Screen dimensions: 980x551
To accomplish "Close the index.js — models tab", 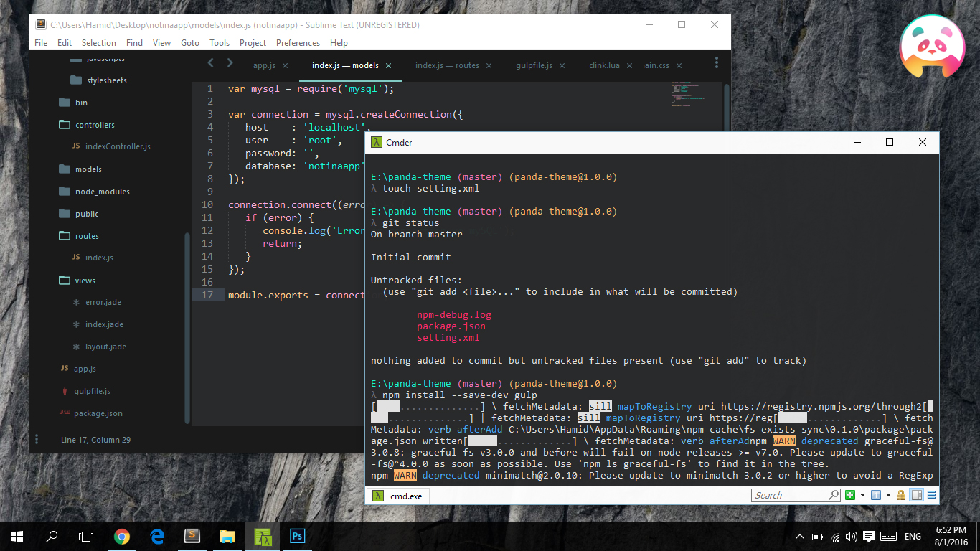I will point(388,65).
